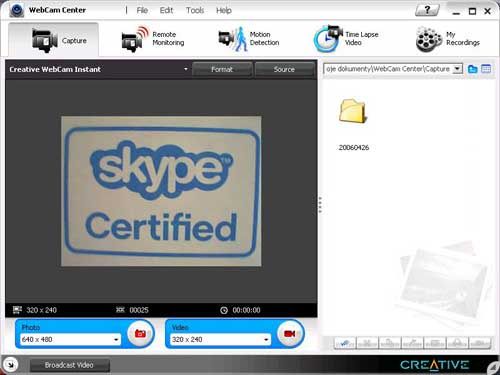This screenshot has width=500, height=375.
Task: Click the view mode icon beside folder icon
Action: tap(486, 69)
